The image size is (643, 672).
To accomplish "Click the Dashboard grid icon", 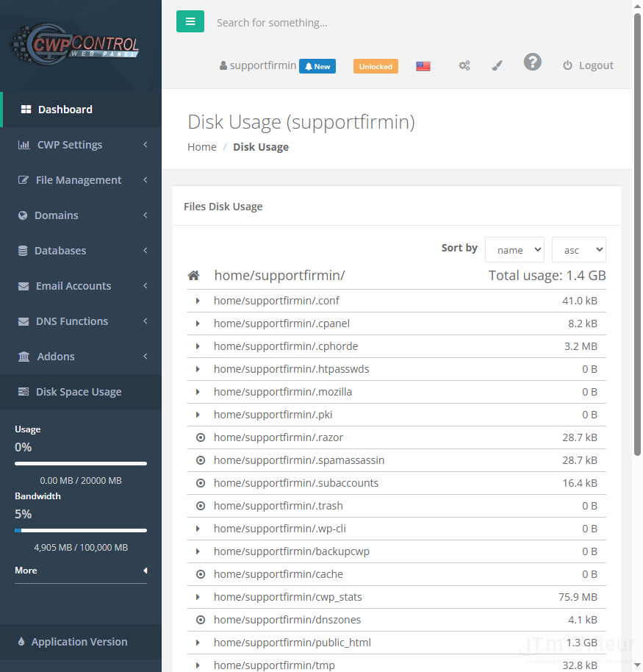I will pos(26,110).
